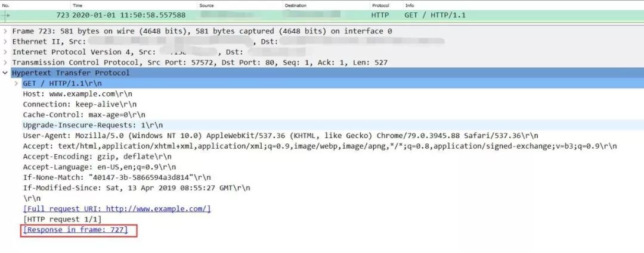Sort by the Source column header

pos(206,5)
